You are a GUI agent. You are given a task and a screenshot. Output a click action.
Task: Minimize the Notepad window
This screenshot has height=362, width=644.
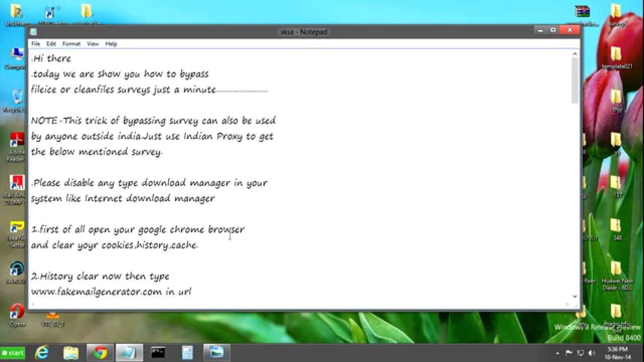540,30
